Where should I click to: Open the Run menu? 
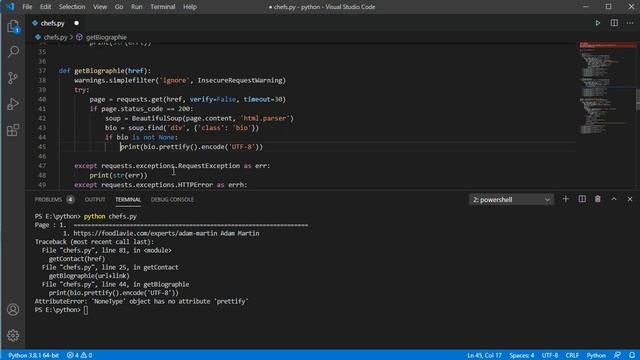pos(136,7)
